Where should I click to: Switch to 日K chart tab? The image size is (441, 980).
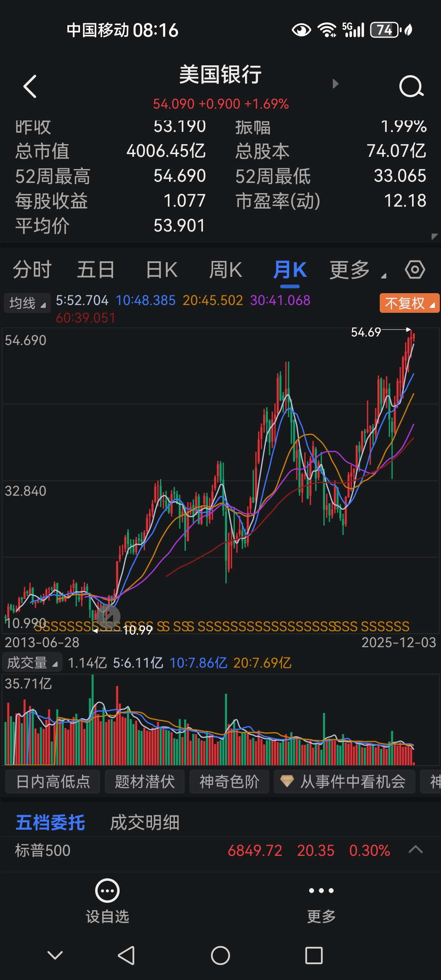(x=162, y=270)
